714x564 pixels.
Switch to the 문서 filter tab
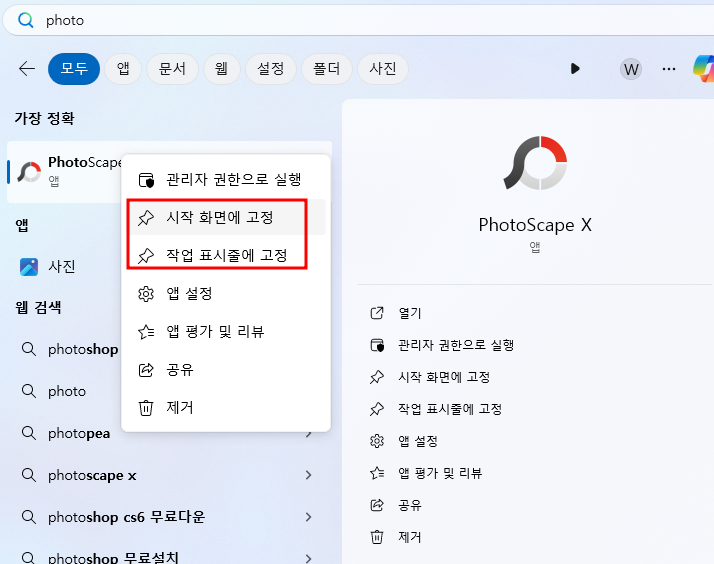pyautogui.click(x=172, y=69)
